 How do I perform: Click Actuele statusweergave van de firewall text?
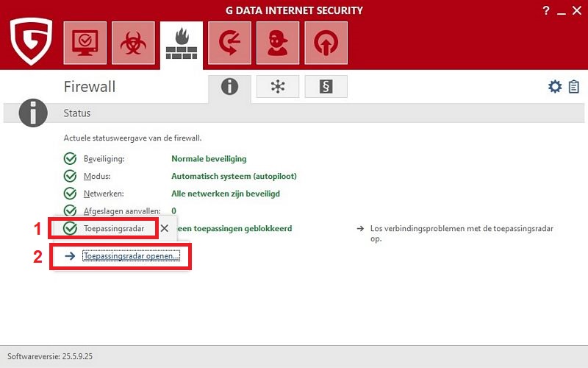point(132,138)
